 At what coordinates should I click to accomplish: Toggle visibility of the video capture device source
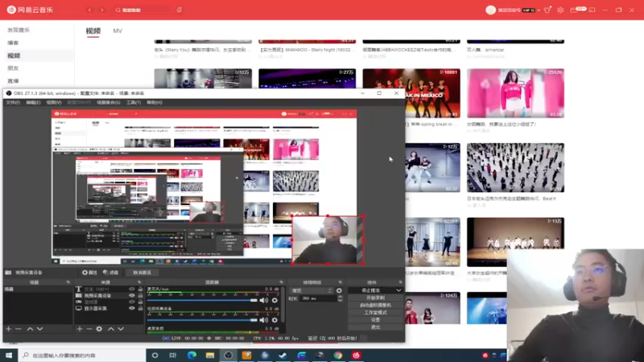132,295
